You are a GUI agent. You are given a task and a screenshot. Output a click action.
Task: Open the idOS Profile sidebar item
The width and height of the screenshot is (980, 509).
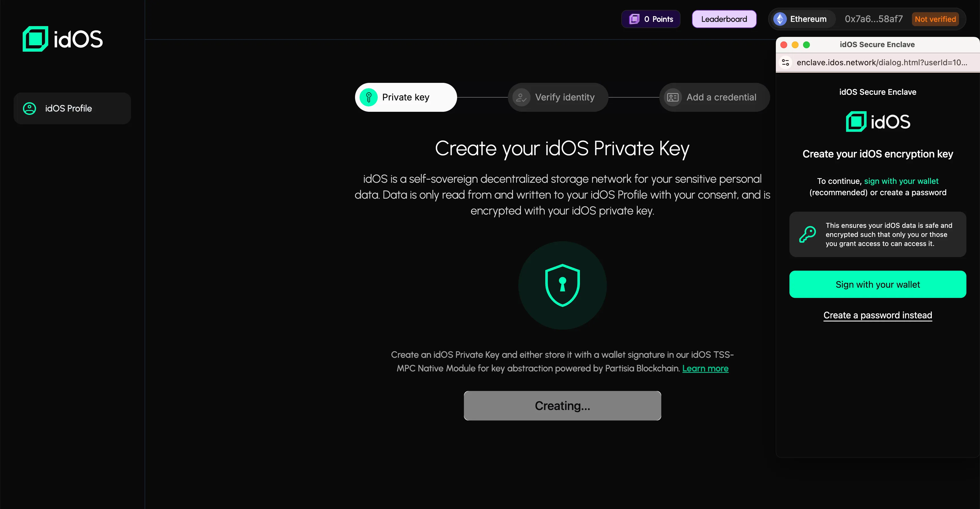pos(72,108)
